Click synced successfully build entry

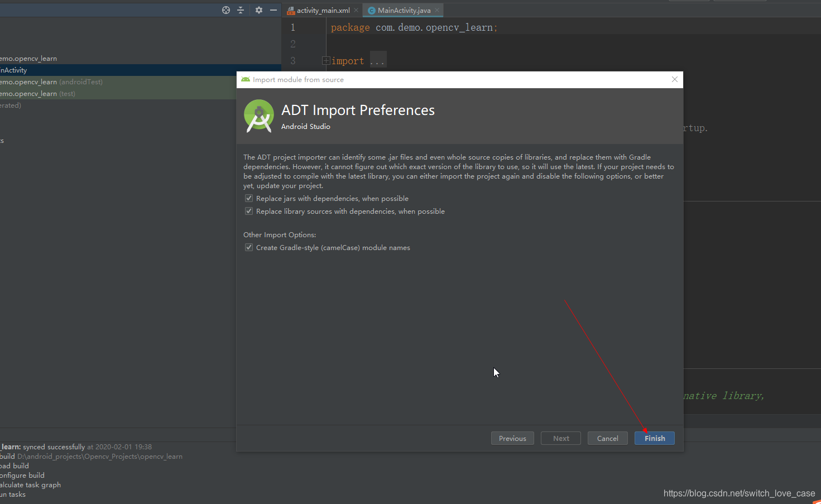(76, 447)
